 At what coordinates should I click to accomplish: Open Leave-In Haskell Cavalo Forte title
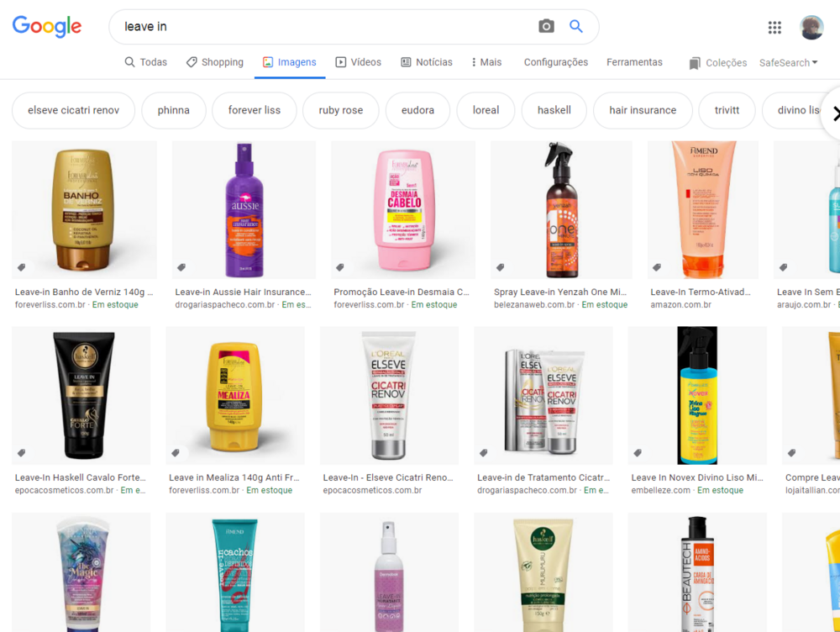coord(81,477)
